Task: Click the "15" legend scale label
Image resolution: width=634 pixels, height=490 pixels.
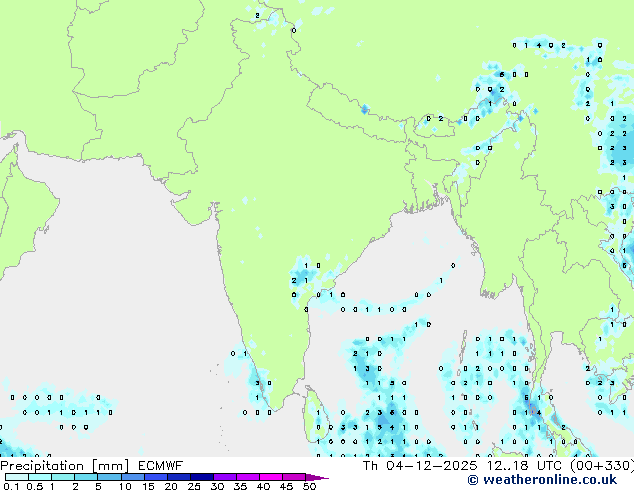Action: pos(148,486)
